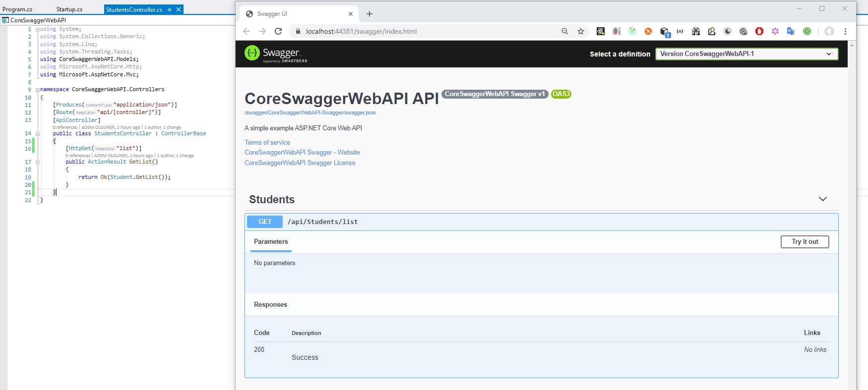Collapse the GET /api/Students/list operation
The width and height of the screenshot is (868, 390).
[542, 222]
